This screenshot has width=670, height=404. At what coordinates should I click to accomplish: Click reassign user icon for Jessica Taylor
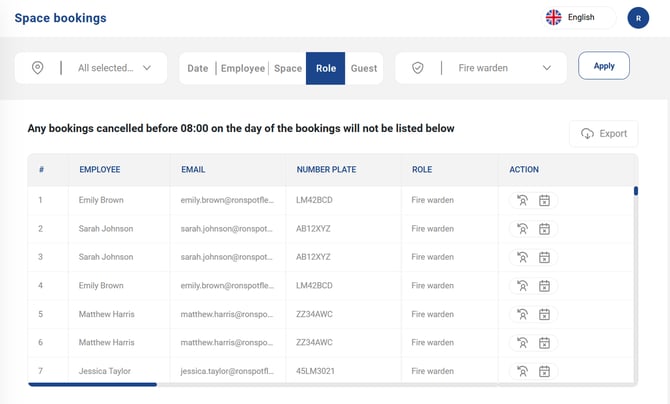[521, 371]
